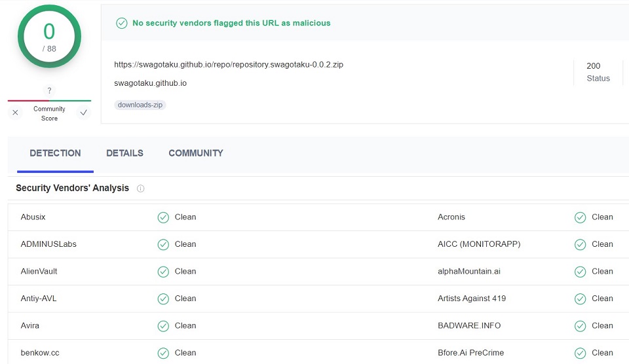Click the Clean result text for Abusix
The image size is (629, 364).
point(185,217)
